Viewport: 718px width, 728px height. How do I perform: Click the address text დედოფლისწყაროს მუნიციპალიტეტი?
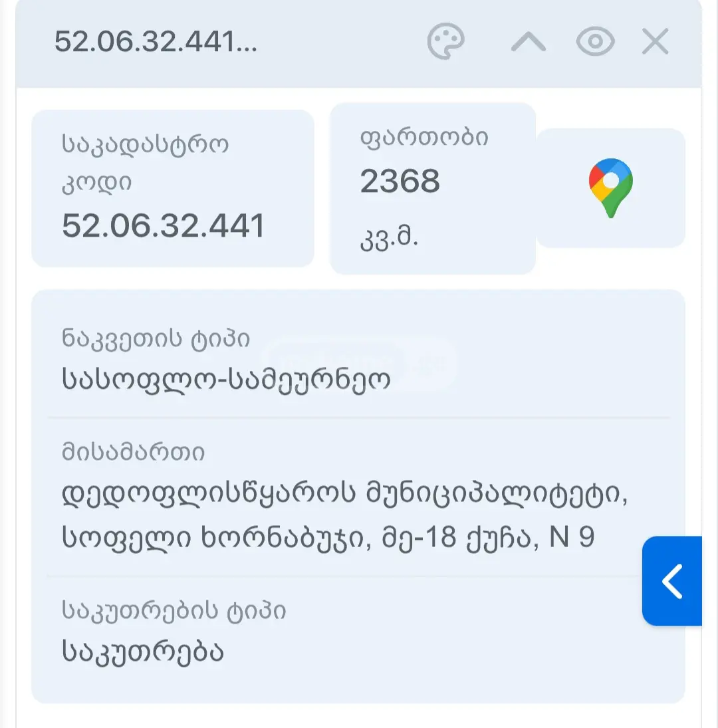tap(344, 493)
